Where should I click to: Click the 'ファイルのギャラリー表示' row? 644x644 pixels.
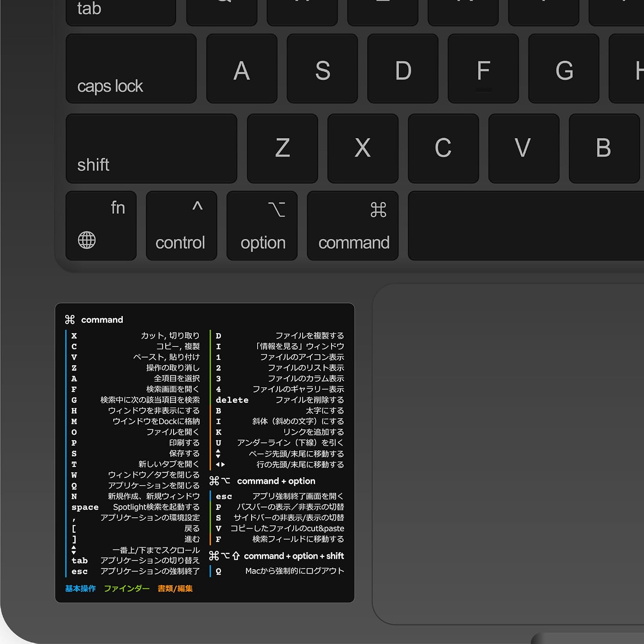pyautogui.click(x=280, y=389)
